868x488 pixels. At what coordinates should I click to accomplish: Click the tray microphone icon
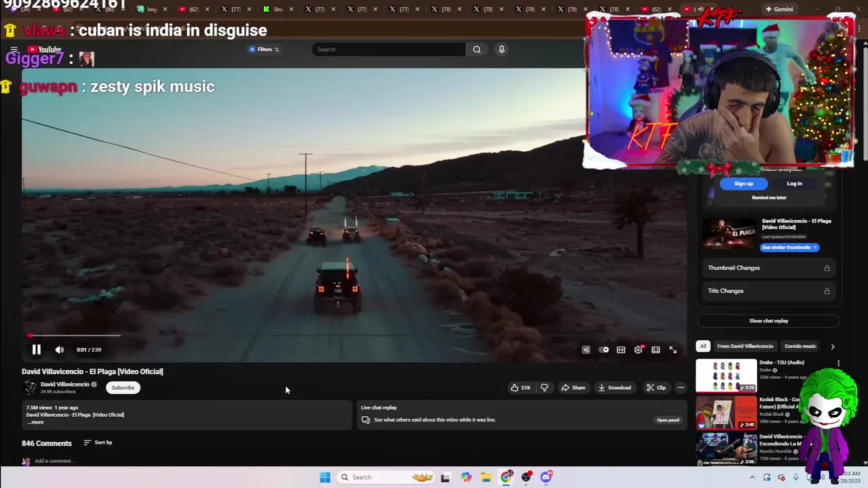(x=795, y=477)
